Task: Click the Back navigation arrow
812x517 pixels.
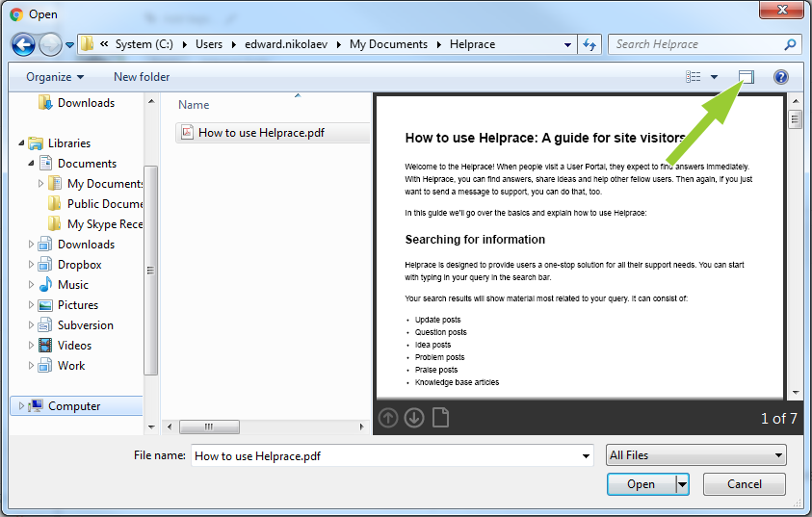Action: point(24,44)
